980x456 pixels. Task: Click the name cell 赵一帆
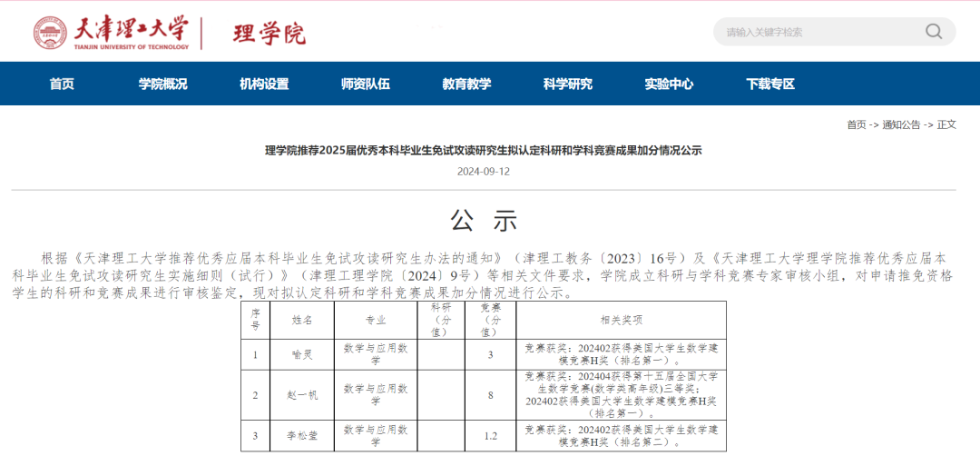point(302,395)
